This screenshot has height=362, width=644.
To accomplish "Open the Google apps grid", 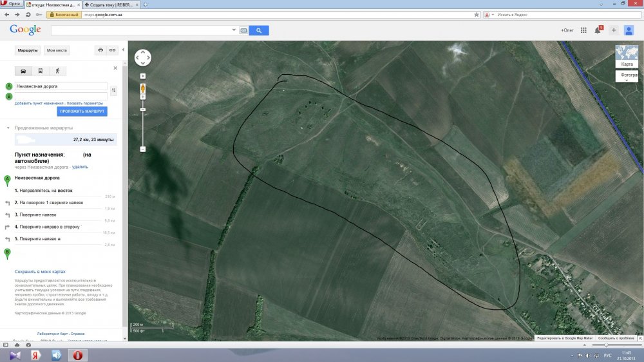I will 583,30.
